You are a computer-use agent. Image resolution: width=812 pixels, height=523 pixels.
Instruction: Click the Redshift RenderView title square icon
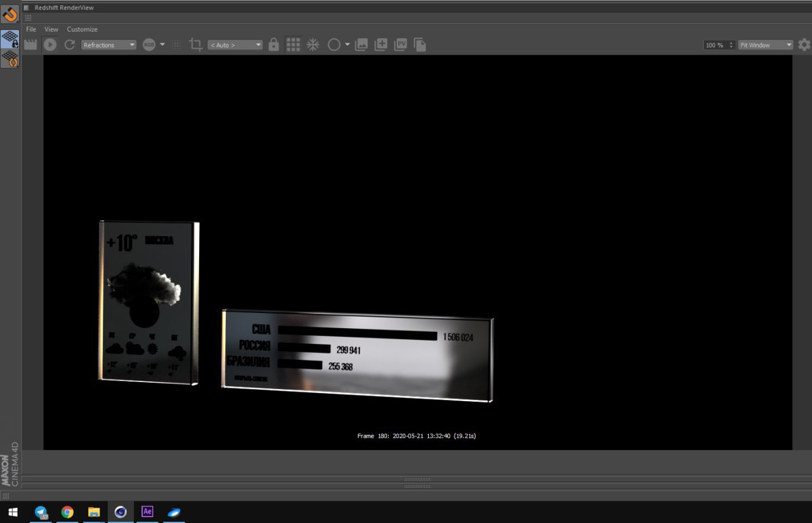click(x=27, y=8)
